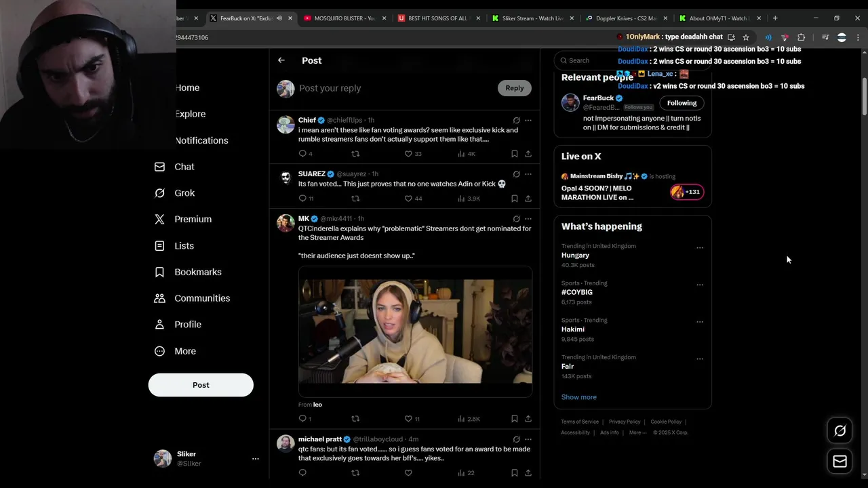Open floating Messages envelope button
Image resolution: width=868 pixels, height=488 pixels.
click(840, 462)
